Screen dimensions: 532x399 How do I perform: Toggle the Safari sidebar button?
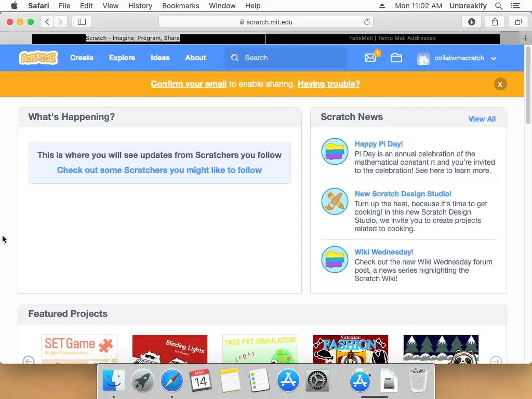coord(82,22)
